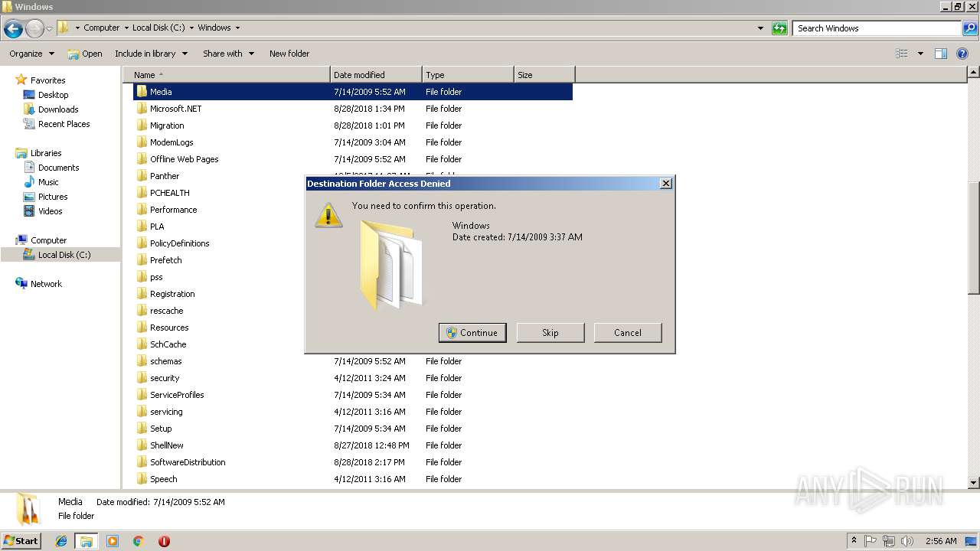
Task: Click scroll up arrow of file list
Action: pyautogui.click(x=974, y=73)
